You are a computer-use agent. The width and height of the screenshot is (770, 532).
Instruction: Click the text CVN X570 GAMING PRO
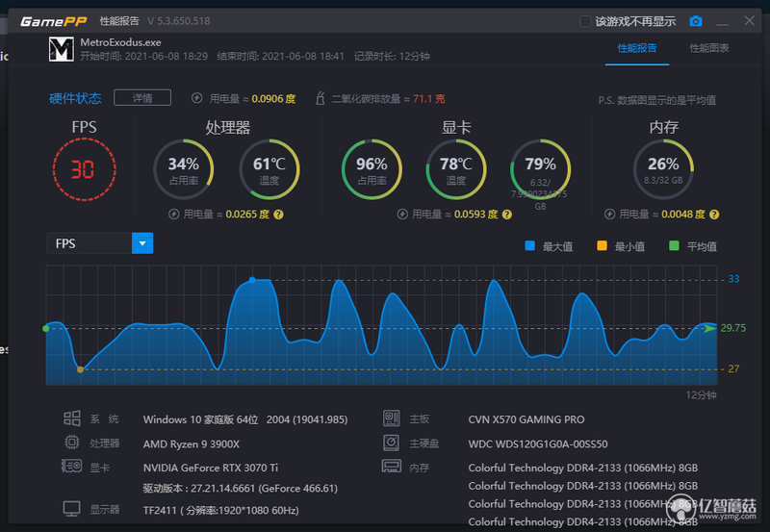pyautogui.click(x=526, y=419)
